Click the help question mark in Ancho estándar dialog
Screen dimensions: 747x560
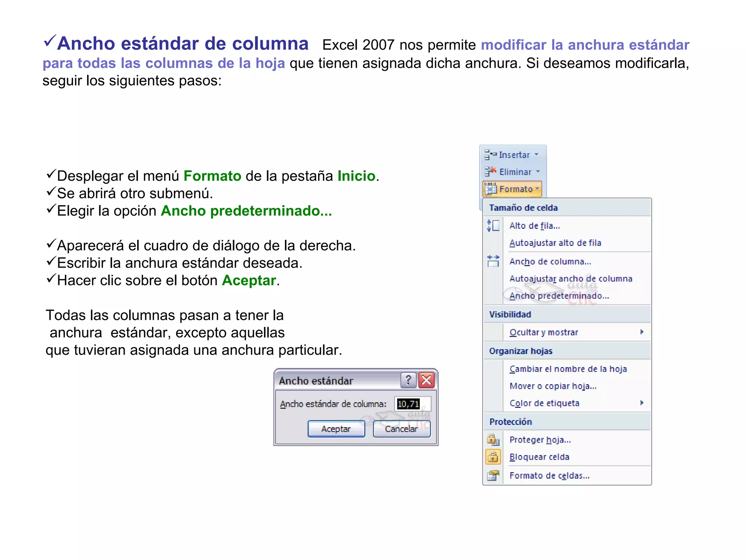coord(409,380)
